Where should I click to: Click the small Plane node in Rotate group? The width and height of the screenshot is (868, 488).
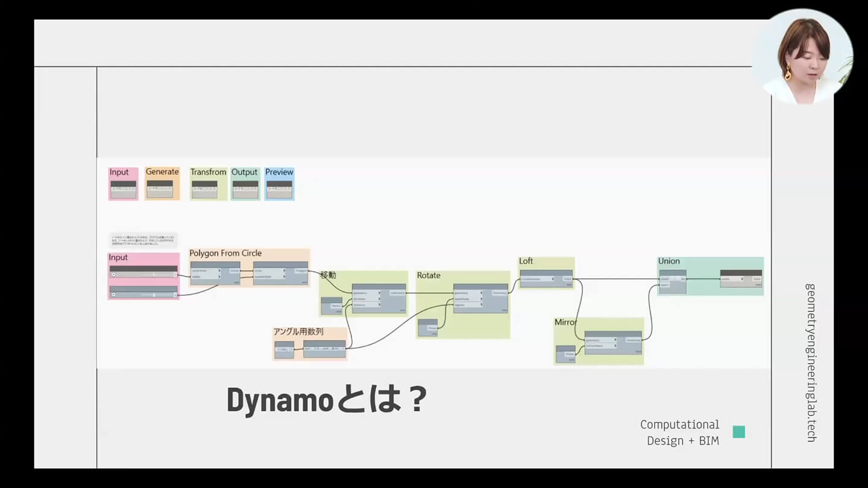tap(428, 327)
